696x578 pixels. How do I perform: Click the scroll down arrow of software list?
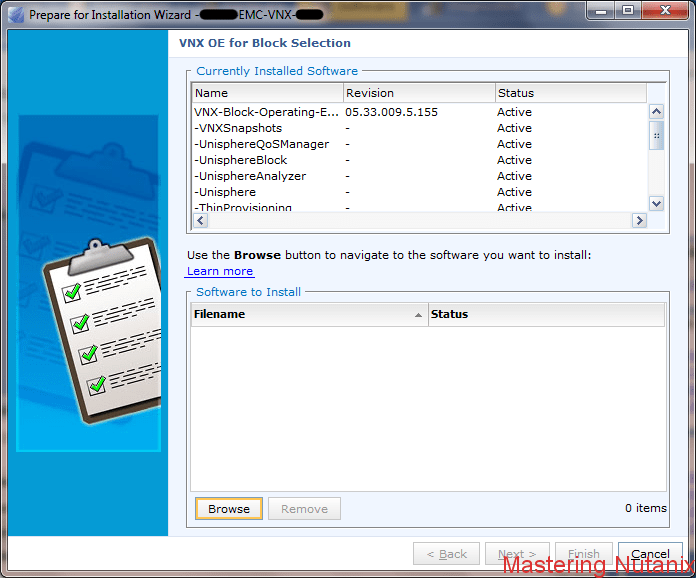pos(656,204)
